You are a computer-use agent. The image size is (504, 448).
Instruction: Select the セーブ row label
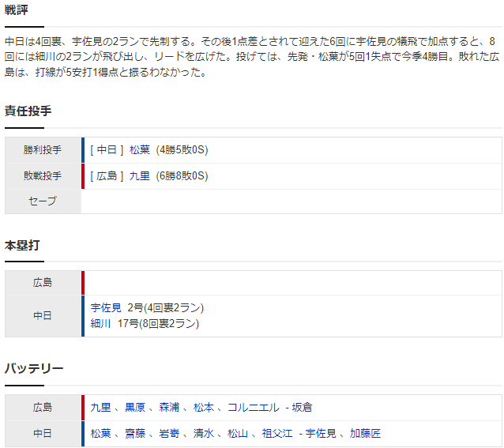click(x=43, y=201)
